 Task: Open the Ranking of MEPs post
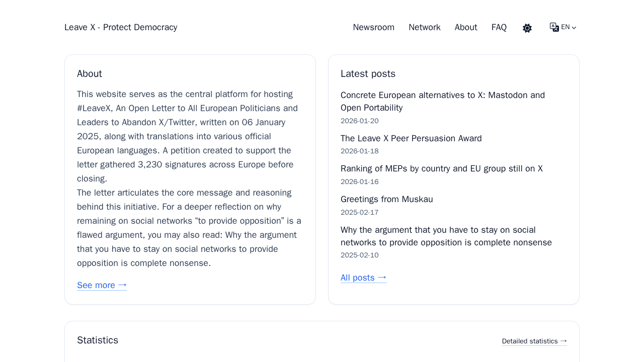[x=442, y=168]
